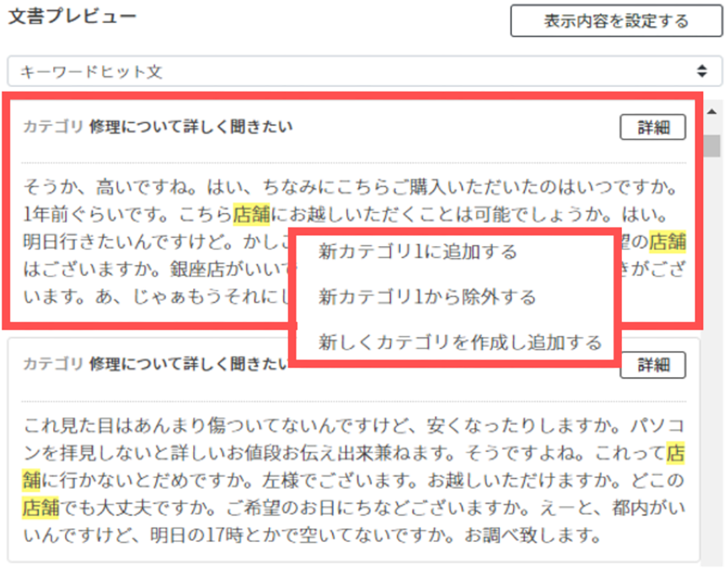Open 詳細 for the second document card
728x570 pixels.
coord(653,365)
